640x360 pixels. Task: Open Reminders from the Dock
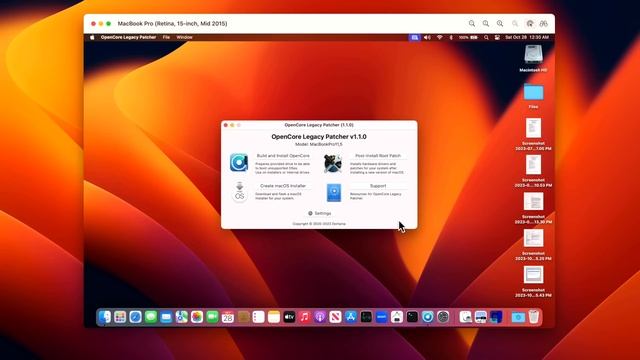click(258, 317)
